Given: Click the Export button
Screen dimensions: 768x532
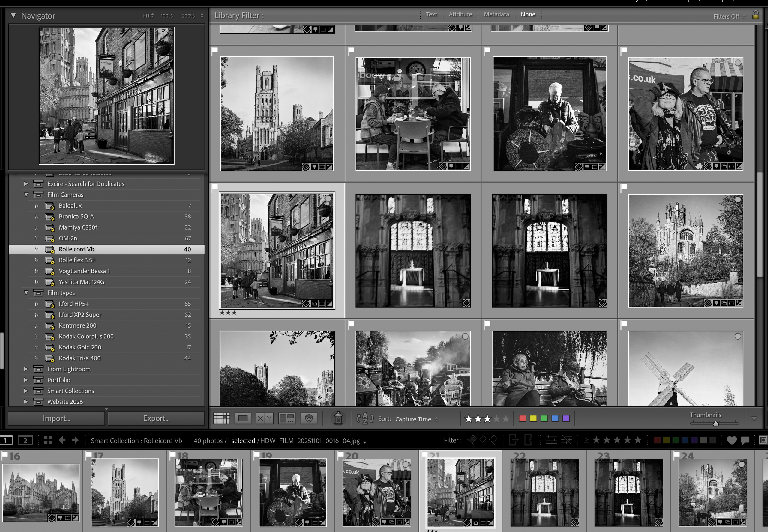Looking at the screenshot, I should [156, 418].
